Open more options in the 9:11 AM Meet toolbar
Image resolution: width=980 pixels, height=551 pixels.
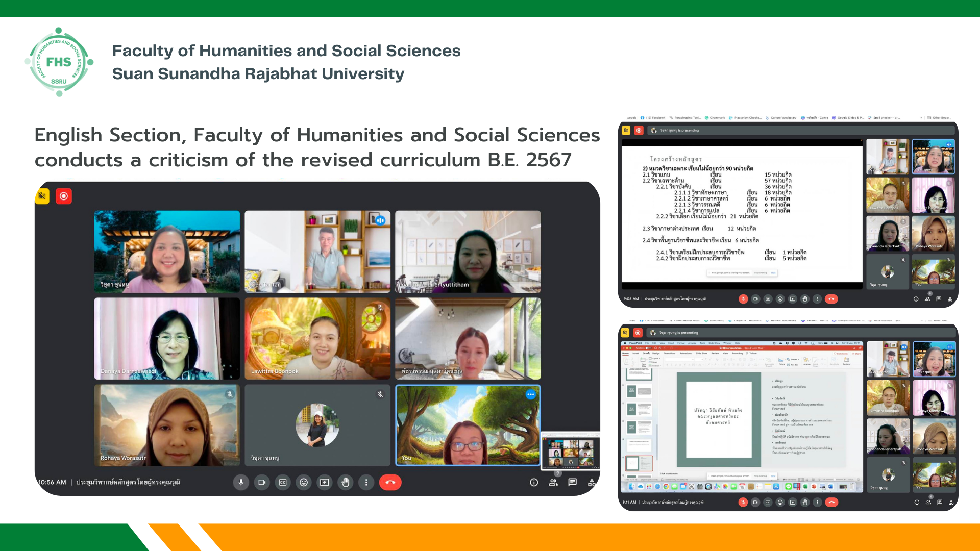817,502
